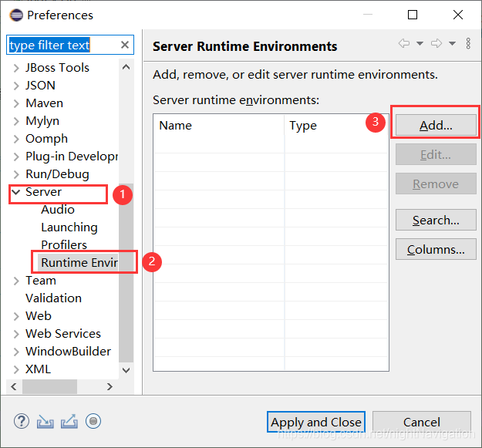Viewport: 482px width, 448px height.
Task: Collapse the Server node
Action: pyautogui.click(x=16, y=192)
